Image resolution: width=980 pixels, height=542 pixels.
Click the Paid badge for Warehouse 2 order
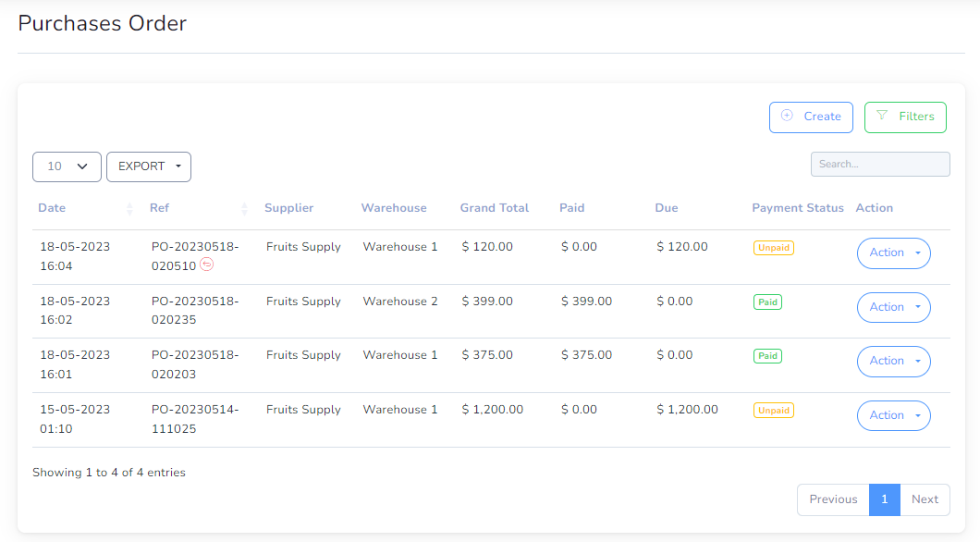(x=767, y=302)
